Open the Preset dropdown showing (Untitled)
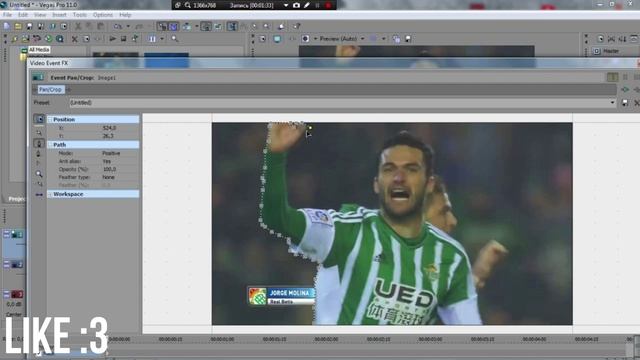The width and height of the screenshot is (640, 360). pos(342,102)
